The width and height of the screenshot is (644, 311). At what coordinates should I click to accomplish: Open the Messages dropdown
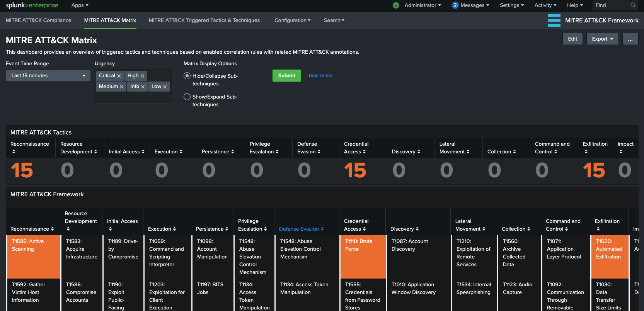(475, 5)
